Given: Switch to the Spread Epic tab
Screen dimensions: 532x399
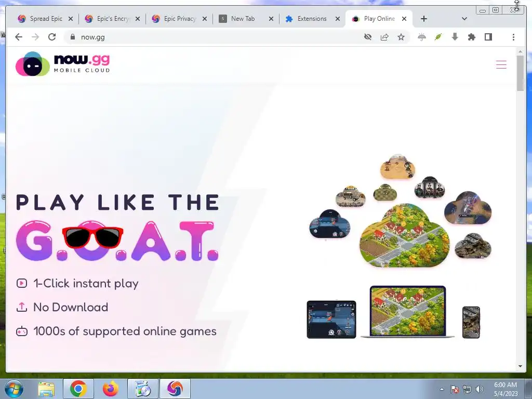Looking at the screenshot, I should point(45,19).
